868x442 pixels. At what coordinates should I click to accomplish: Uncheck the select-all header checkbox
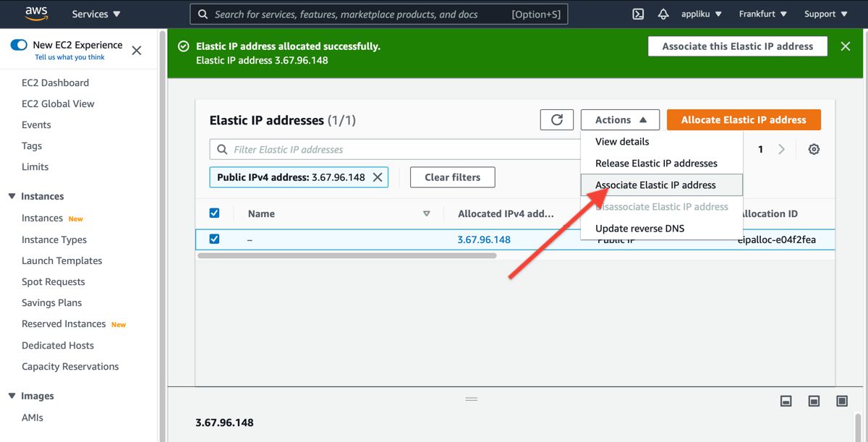214,213
